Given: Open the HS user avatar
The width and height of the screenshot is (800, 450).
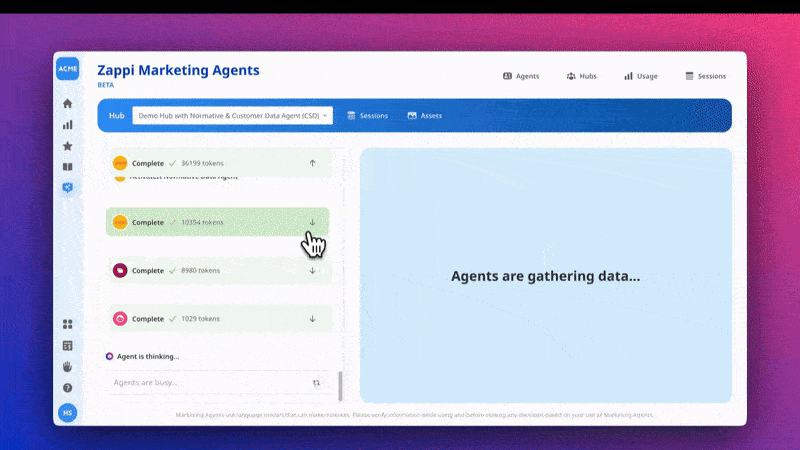Looking at the screenshot, I should [x=67, y=413].
